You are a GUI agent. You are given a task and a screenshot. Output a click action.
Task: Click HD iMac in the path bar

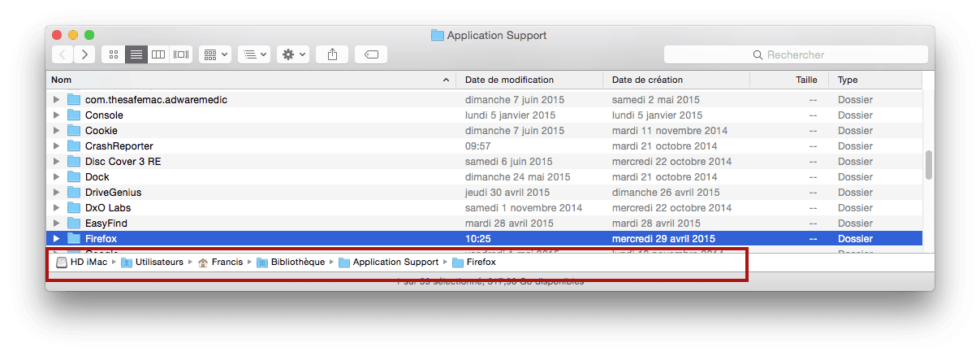pyautogui.click(x=83, y=263)
